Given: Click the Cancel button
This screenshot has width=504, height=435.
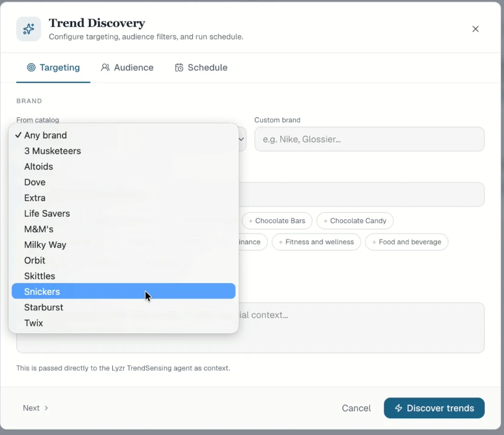Looking at the screenshot, I should (x=356, y=408).
